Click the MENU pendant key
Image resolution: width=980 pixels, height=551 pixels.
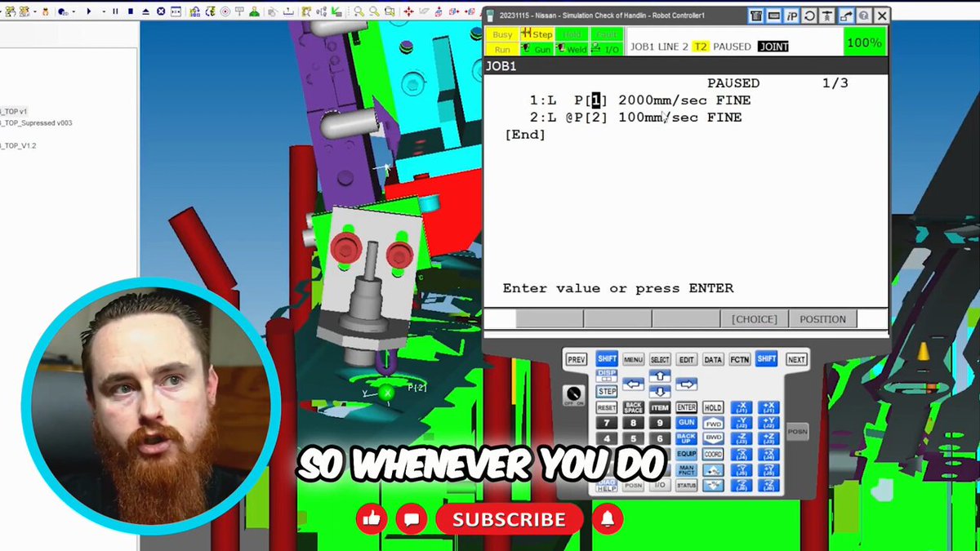(x=634, y=359)
